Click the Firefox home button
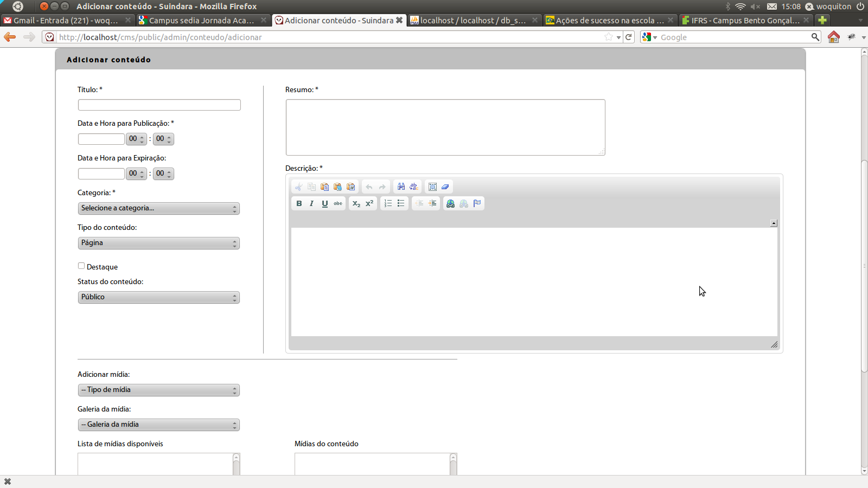Viewport: 868px width, 488px height. pos(834,37)
